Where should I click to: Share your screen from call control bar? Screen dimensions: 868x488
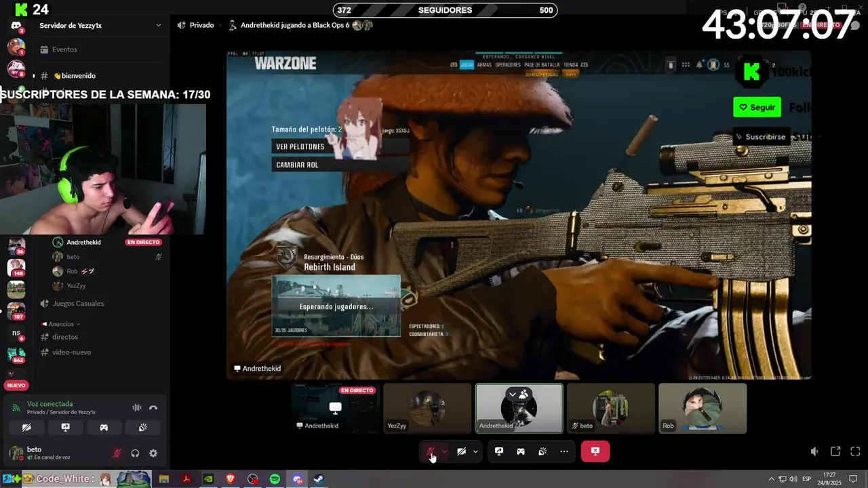[499, 451]
